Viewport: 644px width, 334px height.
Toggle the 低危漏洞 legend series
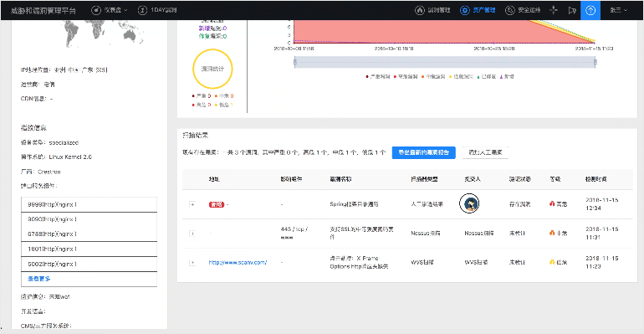click(461, 77)
